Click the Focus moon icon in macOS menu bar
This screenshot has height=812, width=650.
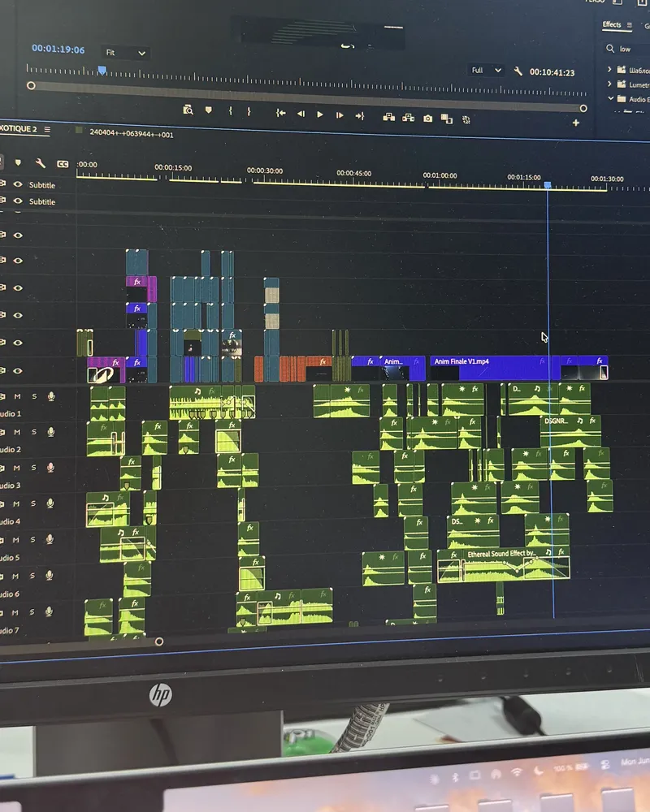(538, 770)
